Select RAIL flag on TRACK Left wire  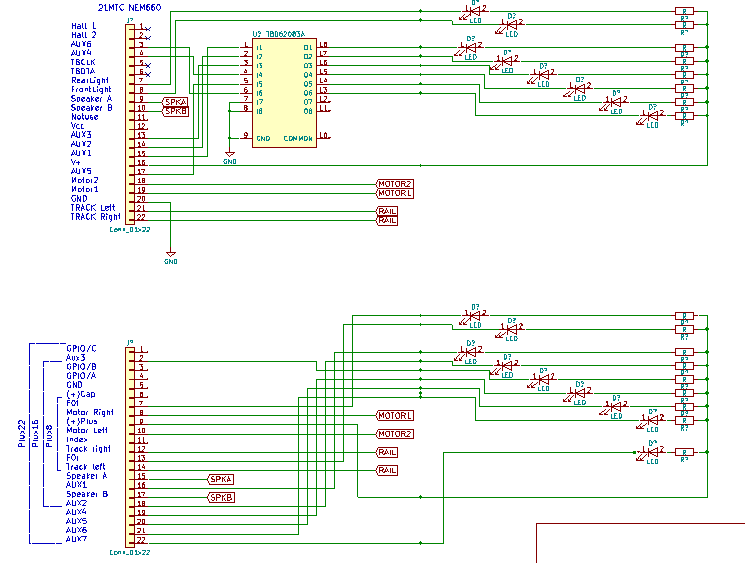tap(387, 211)
